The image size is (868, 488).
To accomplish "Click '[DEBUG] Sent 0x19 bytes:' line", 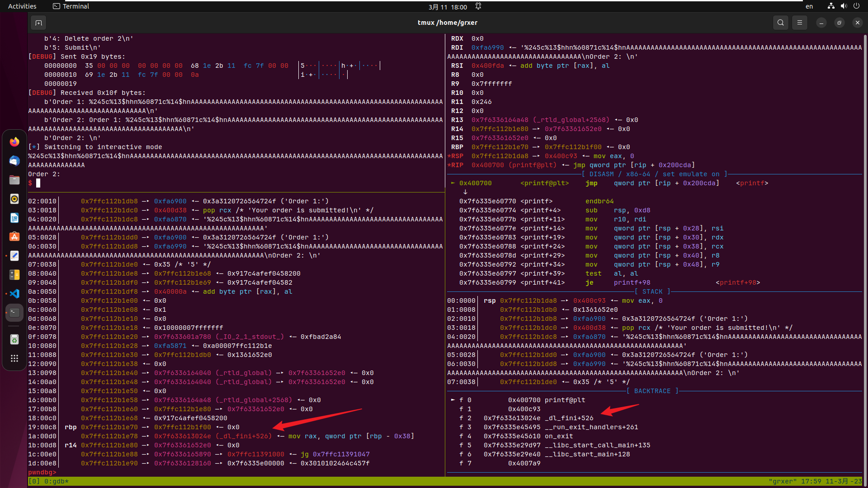I will click(77, 56).
